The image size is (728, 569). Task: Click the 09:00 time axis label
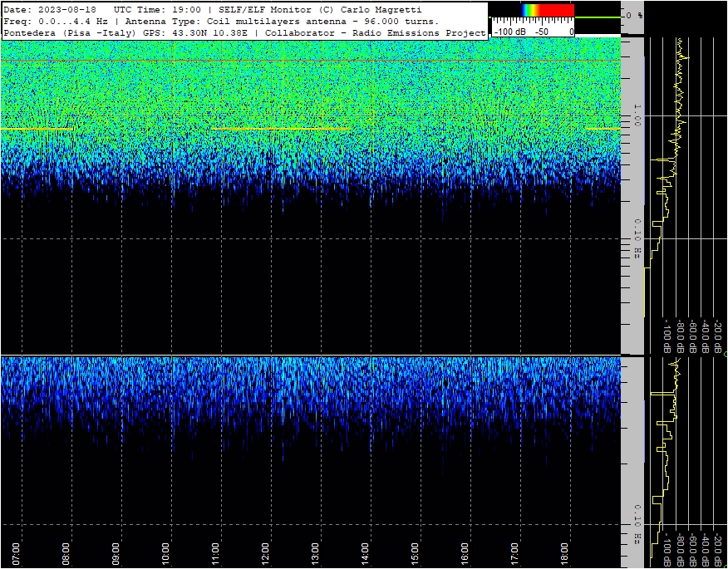(116, 554)
